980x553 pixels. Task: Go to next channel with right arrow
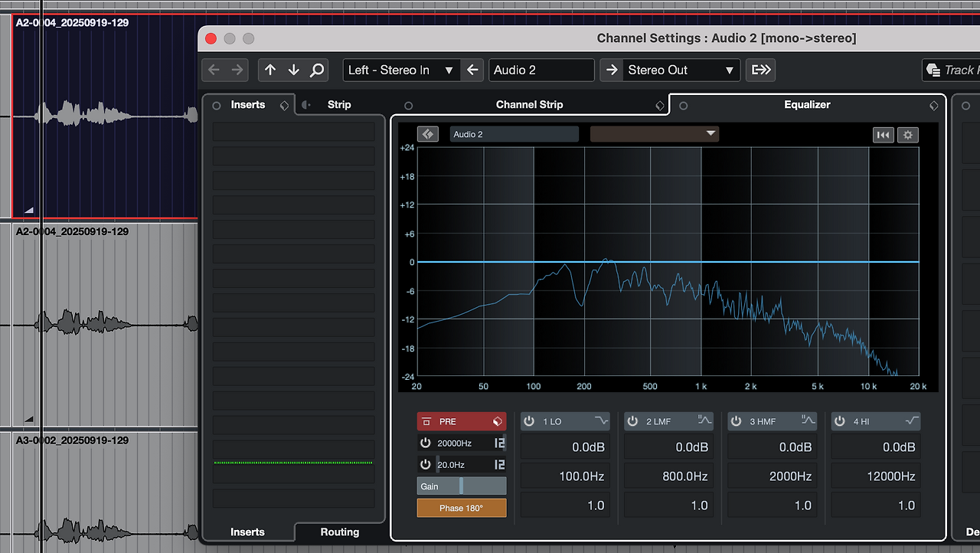tap(238, 70)
